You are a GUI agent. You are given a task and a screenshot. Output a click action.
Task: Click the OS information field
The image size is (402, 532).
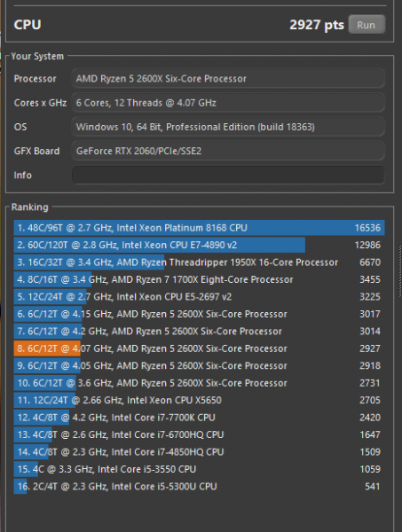(228, 127)
